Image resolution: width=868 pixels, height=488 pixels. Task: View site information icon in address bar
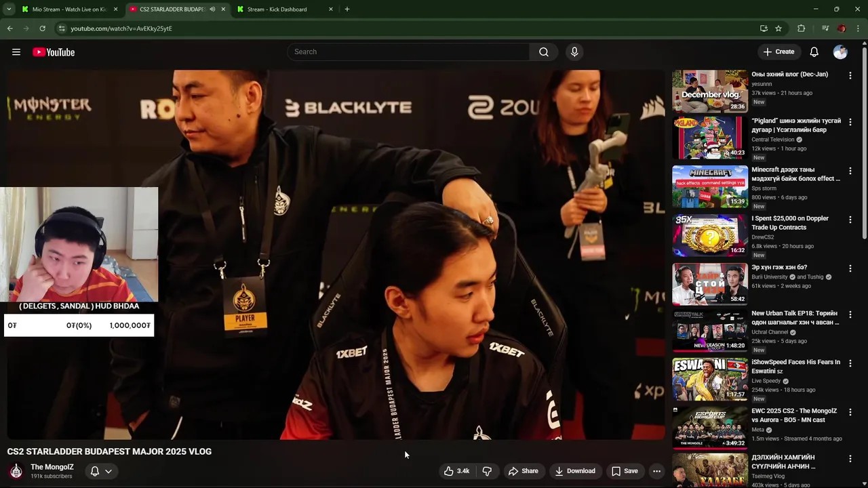tap(62, 28)
